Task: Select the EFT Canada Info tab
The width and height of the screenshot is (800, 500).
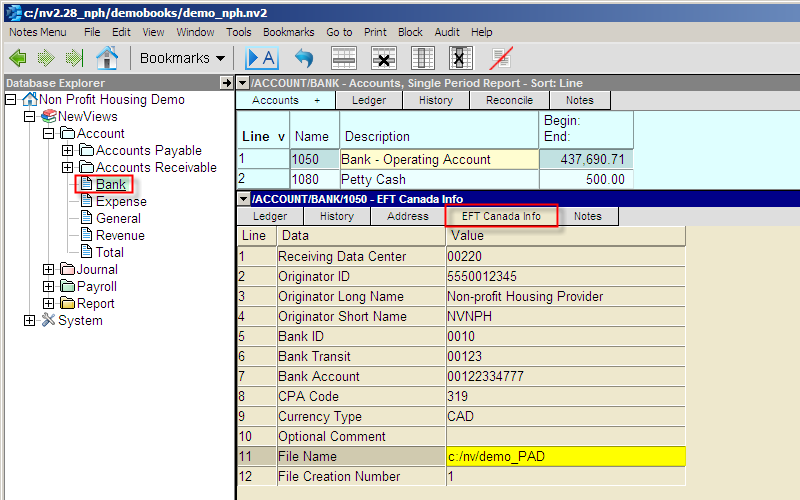Action: (501, 216)
